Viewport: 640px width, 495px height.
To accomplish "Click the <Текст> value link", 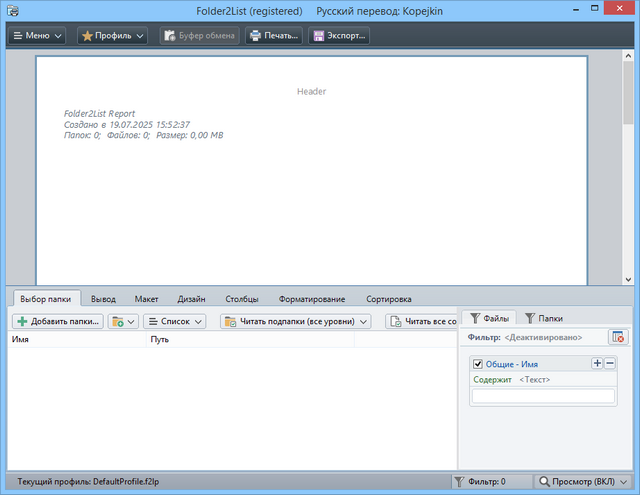I will 535,380.
